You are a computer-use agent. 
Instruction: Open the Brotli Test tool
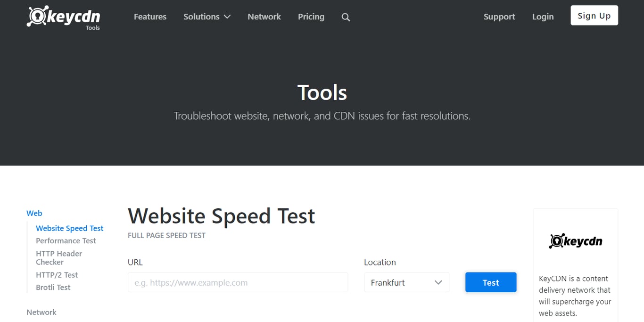tap(53, 287)
